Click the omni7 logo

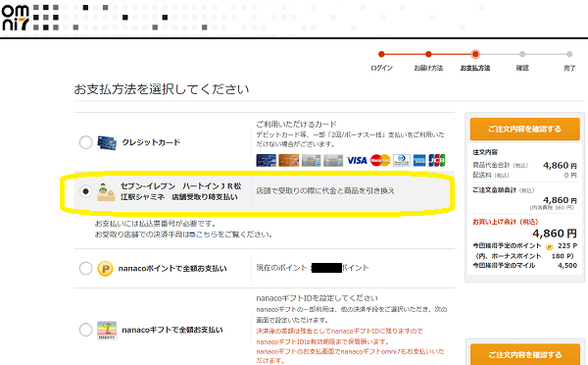16,18
